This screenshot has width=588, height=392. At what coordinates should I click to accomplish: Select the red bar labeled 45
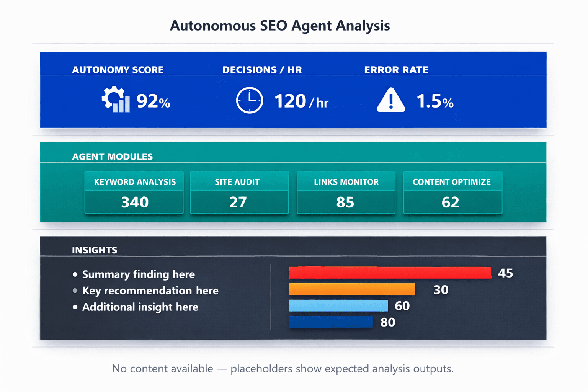[x=390, y=273]
